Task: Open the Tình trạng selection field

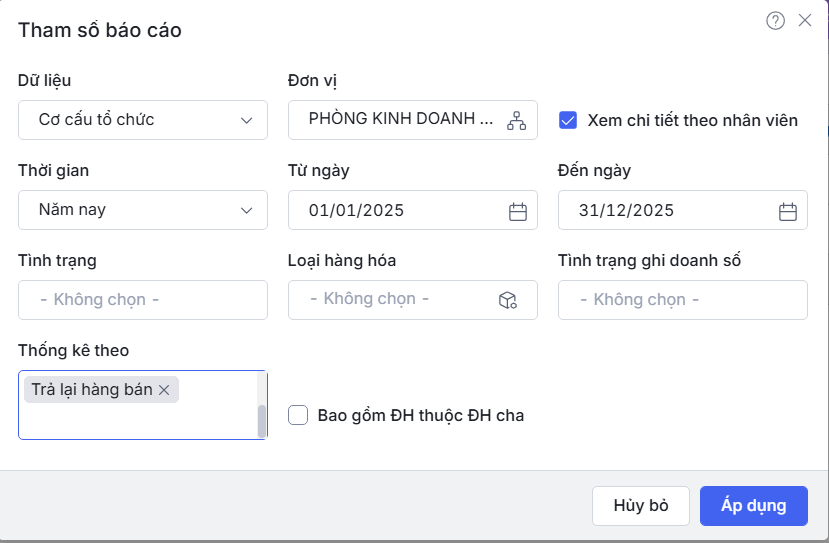Action: (x=143, y=300)
